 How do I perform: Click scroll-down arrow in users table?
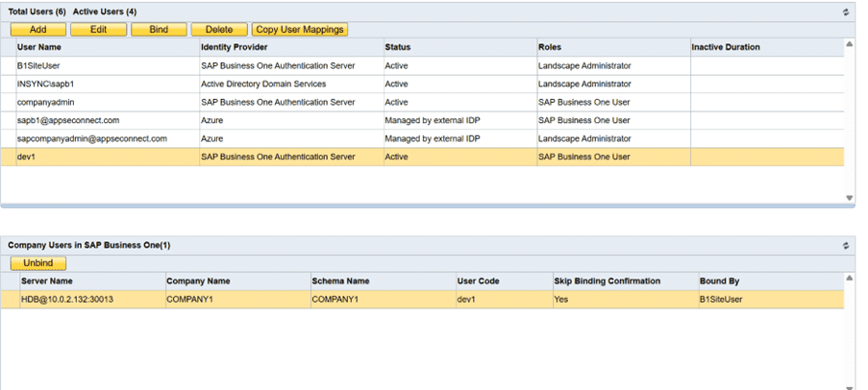click(x=849, y=198)
